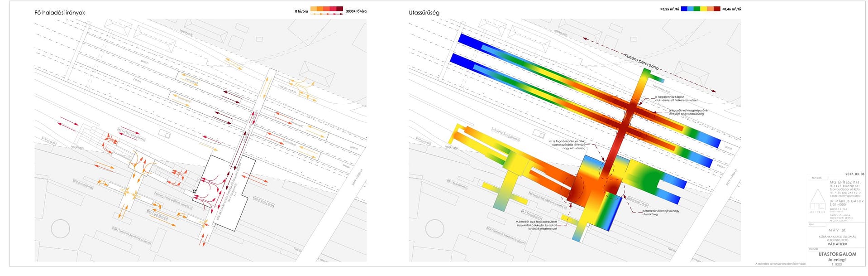
Task: Select the green density legend swatch
Action: point(697,9)
